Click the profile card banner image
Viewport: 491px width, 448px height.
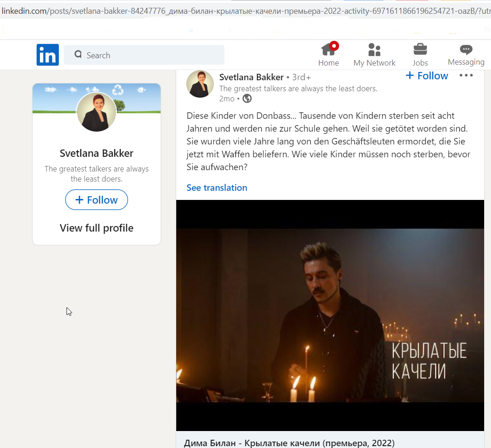96,98
